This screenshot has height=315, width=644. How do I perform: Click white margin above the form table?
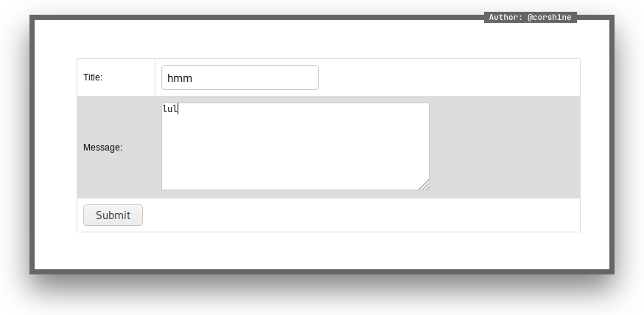(x=322, y=39)
